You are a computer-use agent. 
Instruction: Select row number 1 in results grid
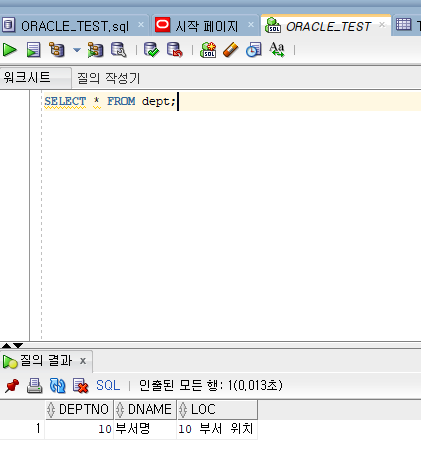(22, 429)
